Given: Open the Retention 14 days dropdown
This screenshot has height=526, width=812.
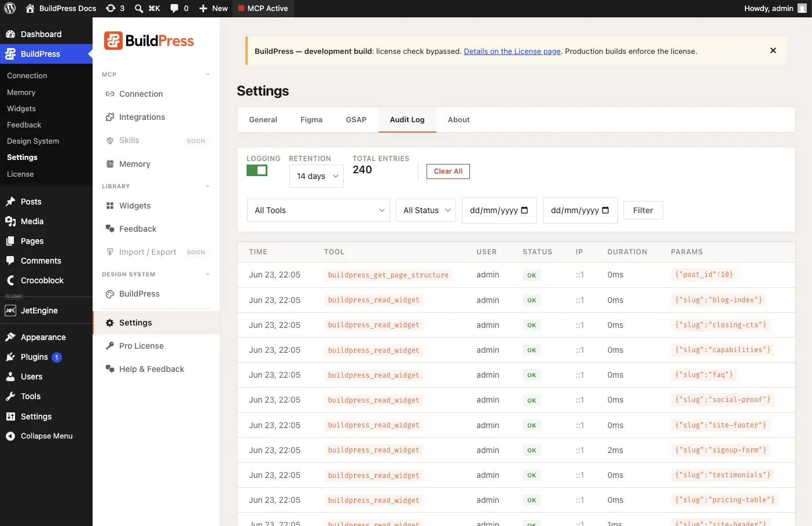Looking at the screenshot, I should coord(317,176).
